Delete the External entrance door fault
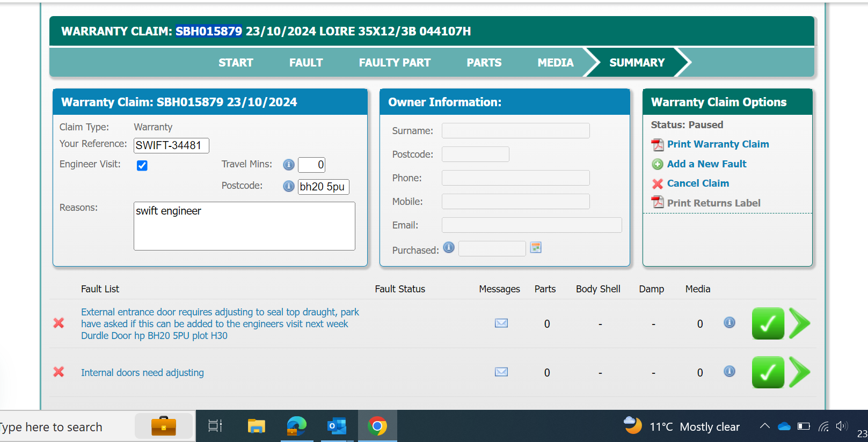Screen dimensions: 868x442 tap(59, 323)
